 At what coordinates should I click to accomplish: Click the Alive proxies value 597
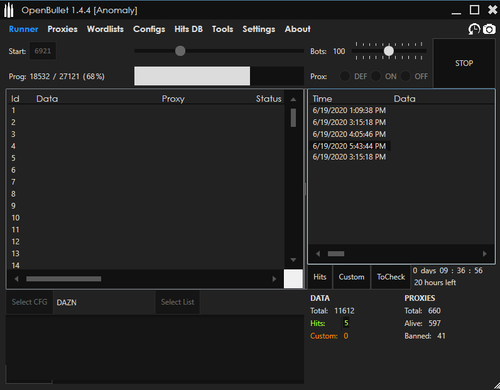[435, 323]
